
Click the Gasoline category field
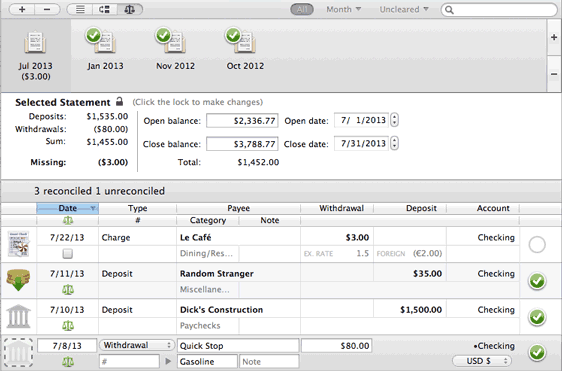(207, 361)
